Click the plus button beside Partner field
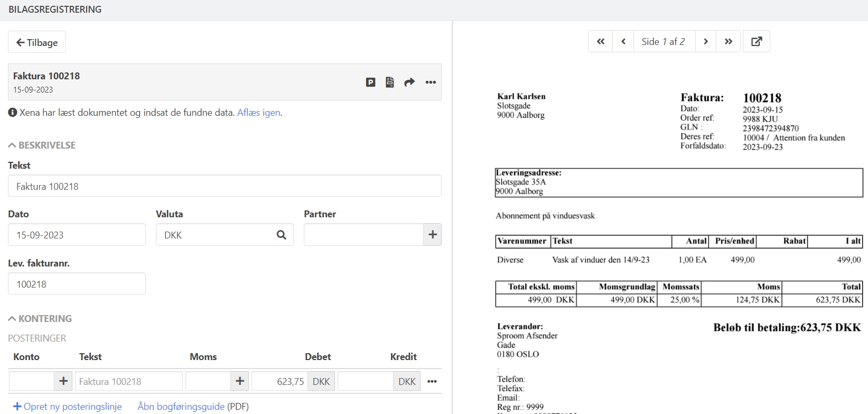 [432, 235]
